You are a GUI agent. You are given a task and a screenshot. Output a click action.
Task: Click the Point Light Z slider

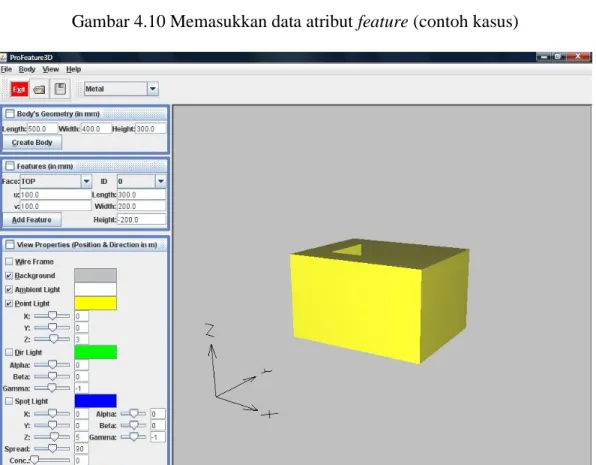[52, 339]
